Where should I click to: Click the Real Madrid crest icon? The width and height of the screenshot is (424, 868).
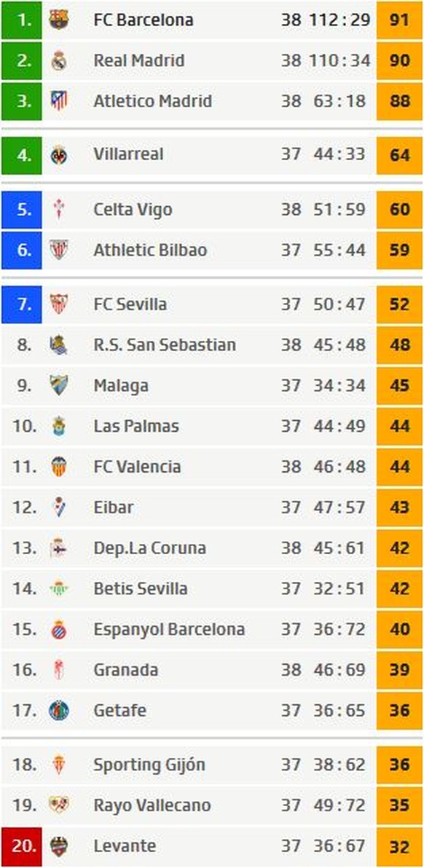click(x=59, y=60)
